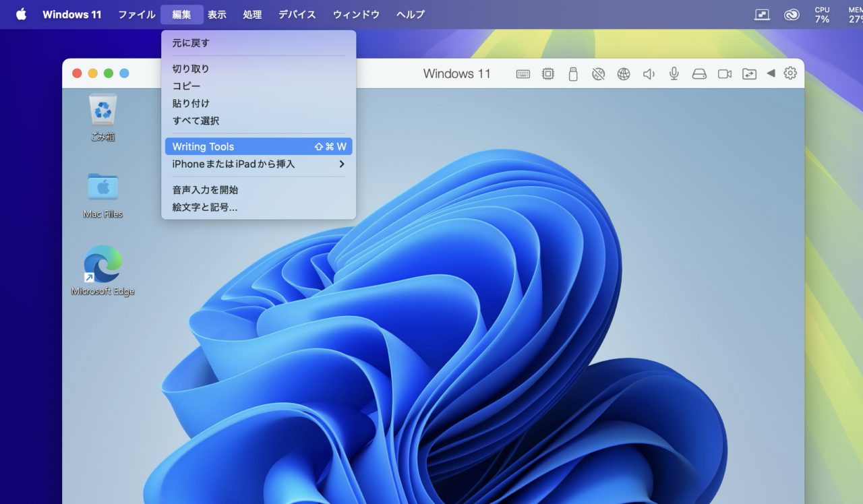The width and height of the screenshot is (863, 504).
Task: Expand iPhoneまたはiPadから挿入 submenu
Action: [258, 164]
